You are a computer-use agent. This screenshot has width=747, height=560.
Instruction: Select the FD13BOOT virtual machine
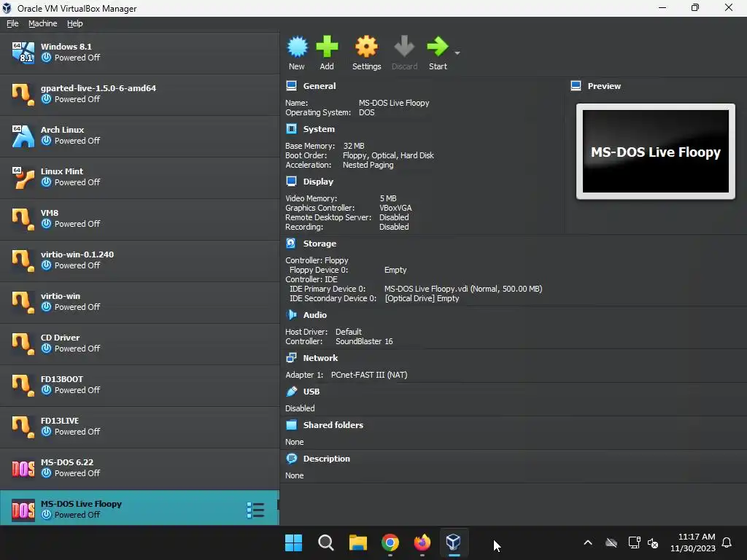139,385
